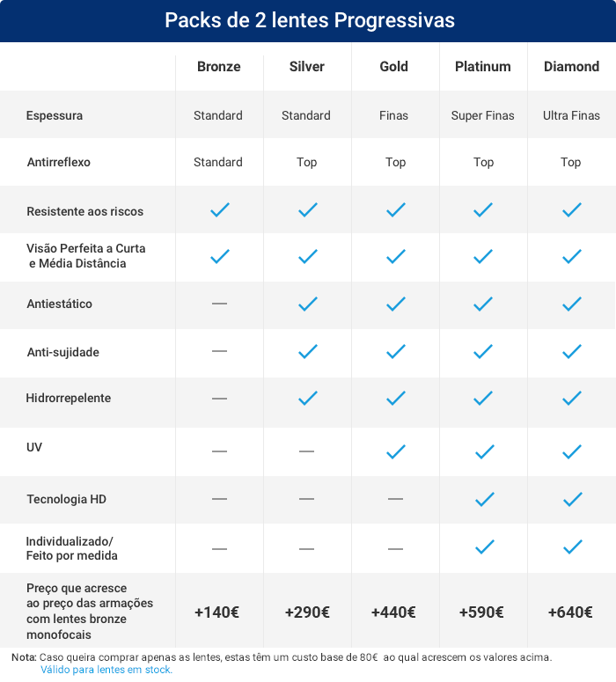The height and width of the screenshot is (682, 616).
Task: Click the Bronze checkmark for Resistente aos riscos
Action: coord(220,210)
